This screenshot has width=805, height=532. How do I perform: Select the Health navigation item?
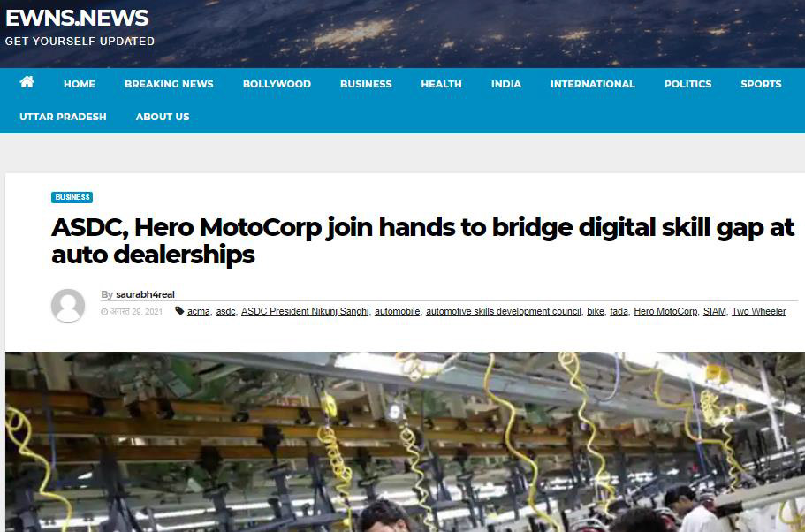click(x=442, y=84)
